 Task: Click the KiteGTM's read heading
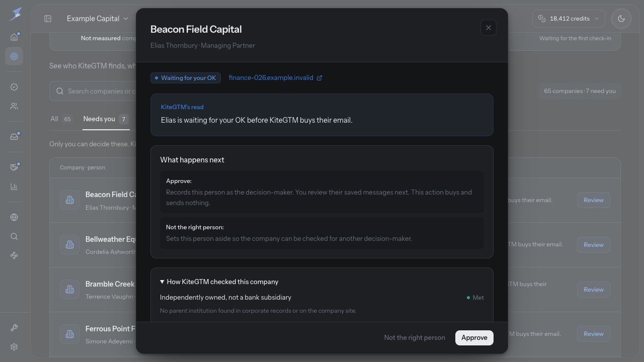click(182, 107)
